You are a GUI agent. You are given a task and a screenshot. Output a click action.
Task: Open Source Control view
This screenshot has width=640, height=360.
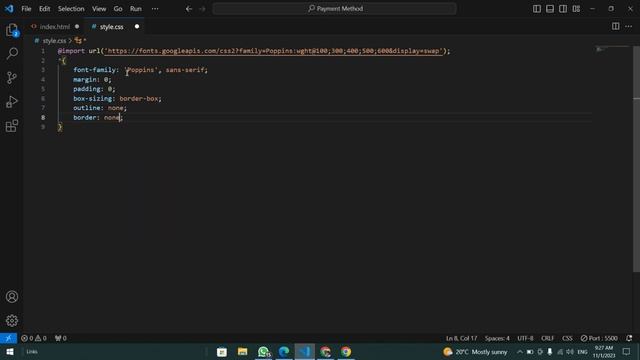12,78
